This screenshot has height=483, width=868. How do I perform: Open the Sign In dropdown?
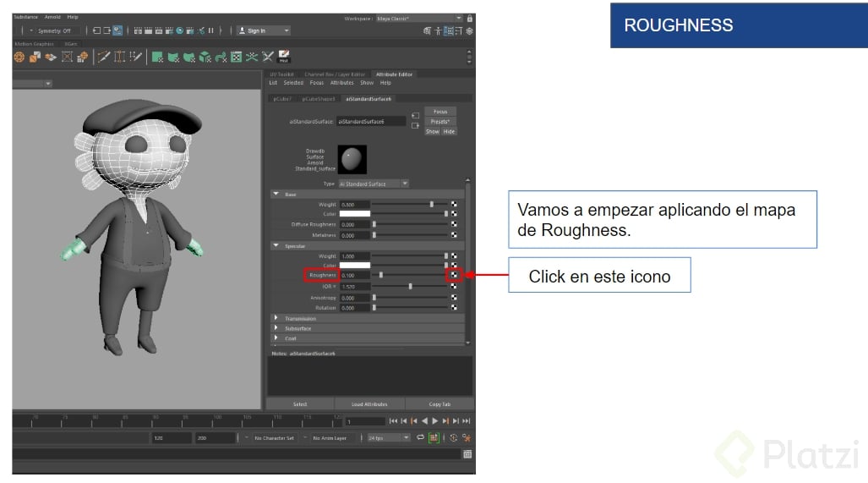264,31
